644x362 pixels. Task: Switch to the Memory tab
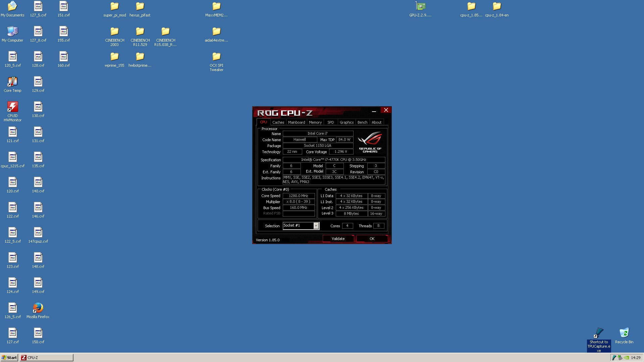pyautogui.click(x=315, y=122)
